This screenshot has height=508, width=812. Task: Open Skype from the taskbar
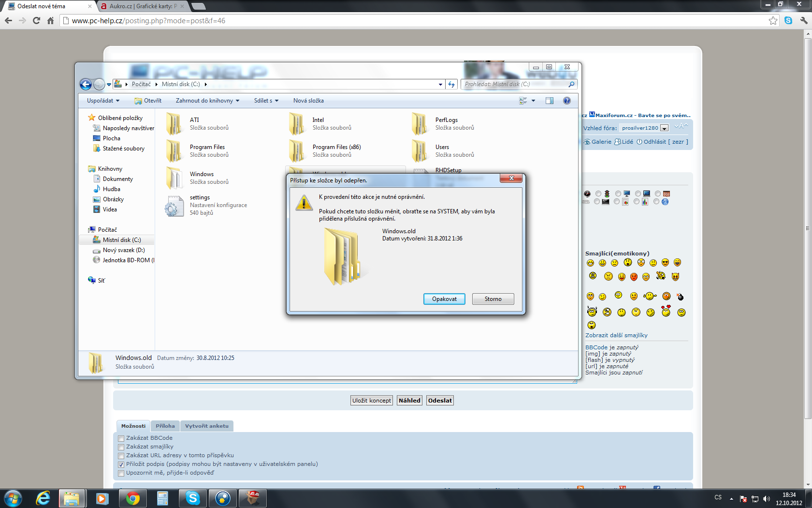(x=192, y=498)
